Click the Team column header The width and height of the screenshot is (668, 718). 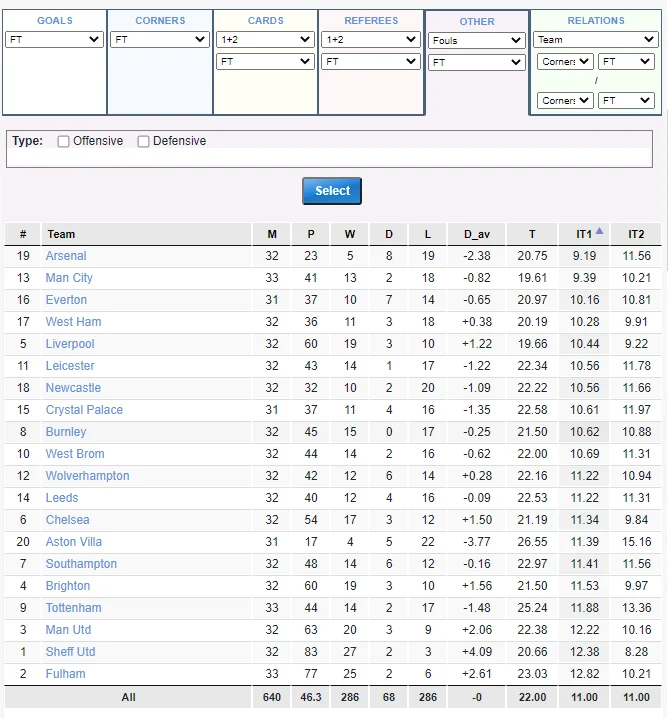(61, 234)
